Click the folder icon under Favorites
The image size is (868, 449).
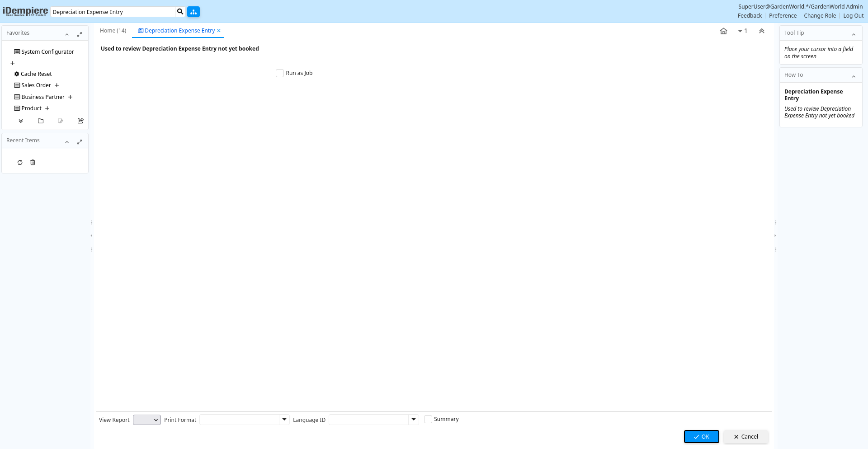pos(41,121)
